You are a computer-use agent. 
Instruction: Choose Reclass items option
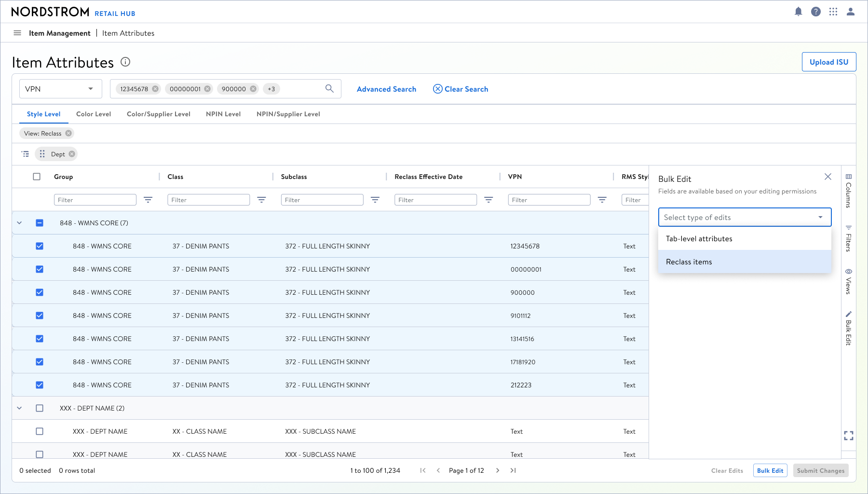(745, 262)
